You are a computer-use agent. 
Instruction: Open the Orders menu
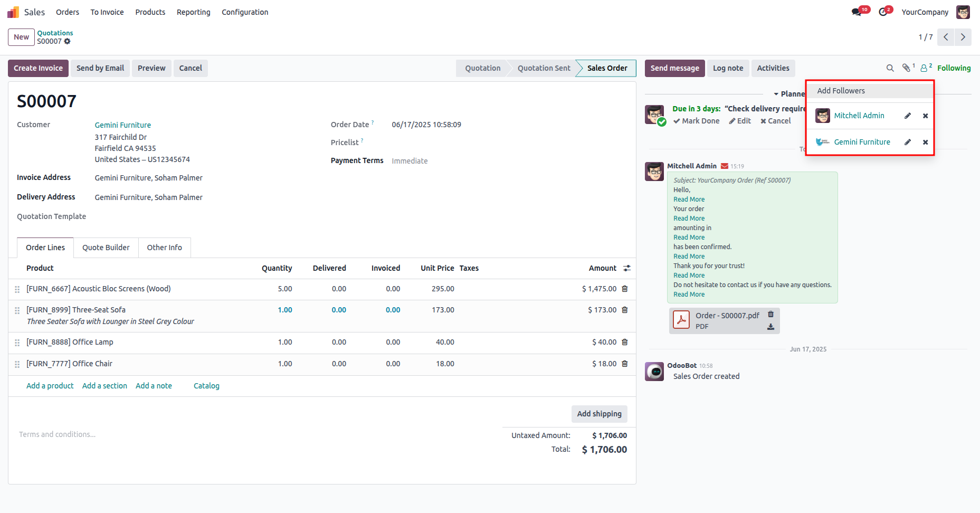[x=68, y=12]
